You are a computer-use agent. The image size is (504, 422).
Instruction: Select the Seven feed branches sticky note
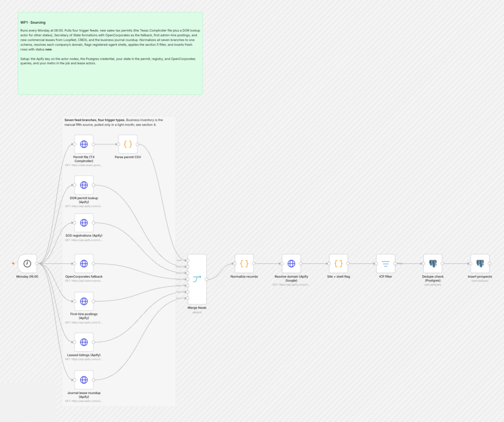(119, 261)
